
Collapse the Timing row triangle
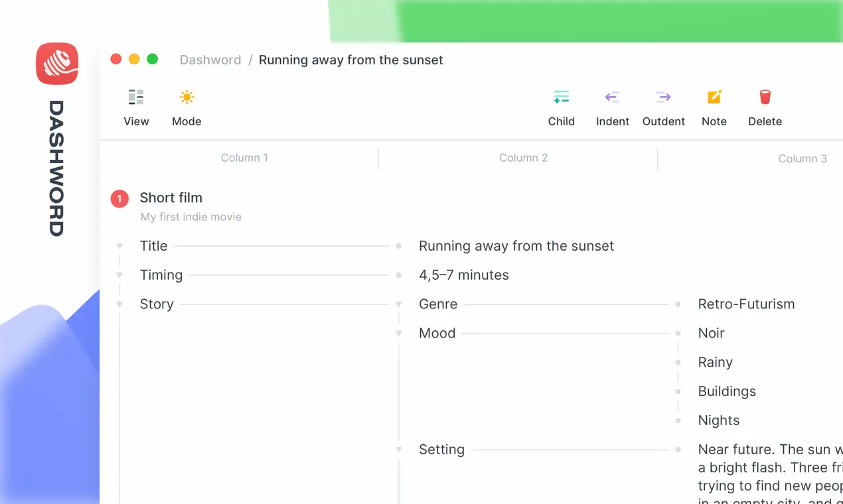point(119,275)
